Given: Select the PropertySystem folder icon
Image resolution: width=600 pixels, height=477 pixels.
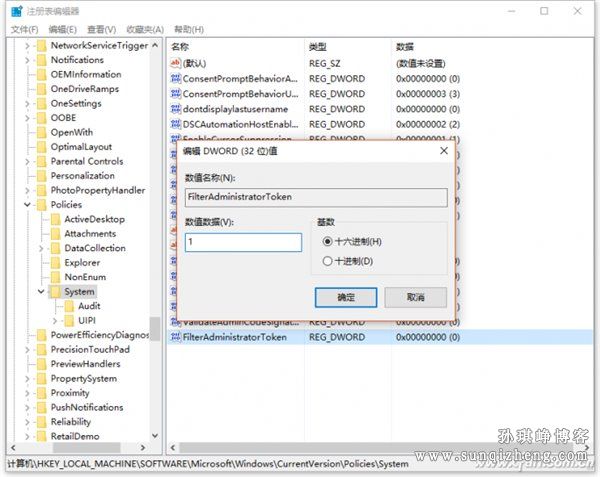Looking at the screenshot, I should coord(42,379).
